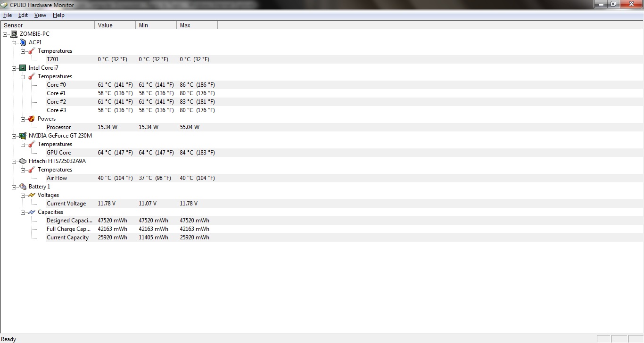Click the Ready status bar text
The width and height of the screenshot is (644, 343).
point(8,339)
